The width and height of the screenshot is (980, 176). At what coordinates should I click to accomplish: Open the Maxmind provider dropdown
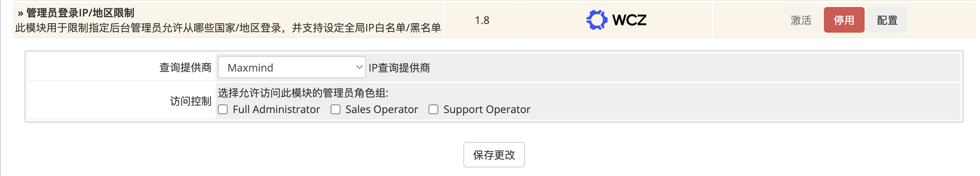[291, 67]
